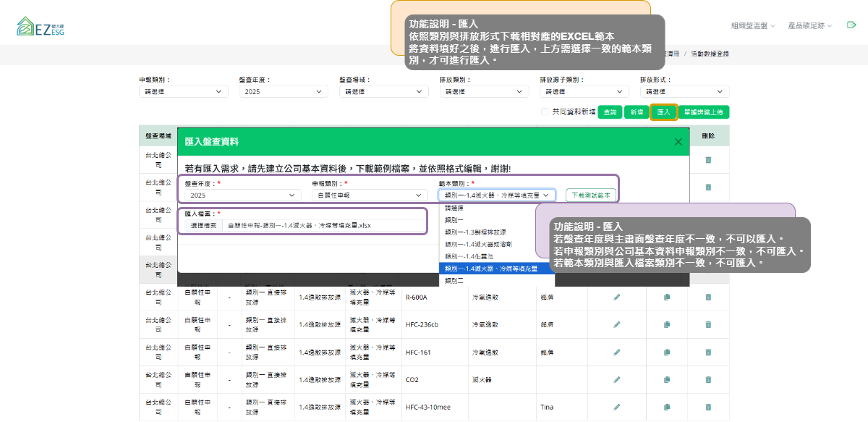
Task: Open the 盤查年度 dropdown in import dialog
Action: point(242,195)
